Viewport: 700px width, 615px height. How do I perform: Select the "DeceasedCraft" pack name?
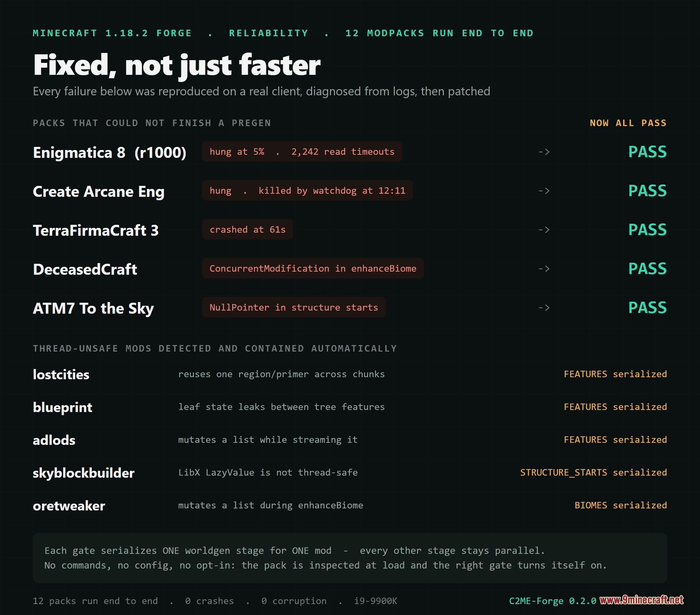point(85,269)
